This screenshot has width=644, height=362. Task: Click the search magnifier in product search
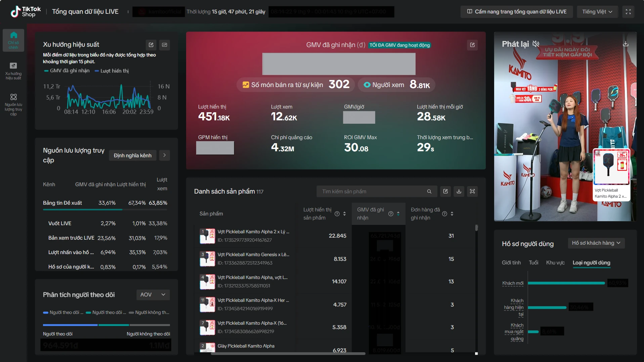[x=429, y=191]
